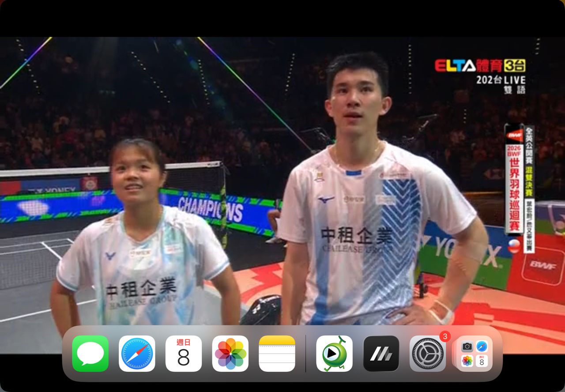Image resolution: width=565 pixels, height=392 pixels.
Task: Open the Calendar app showing 週日 8
Action: pyautogui.click(x=184, y=354)
